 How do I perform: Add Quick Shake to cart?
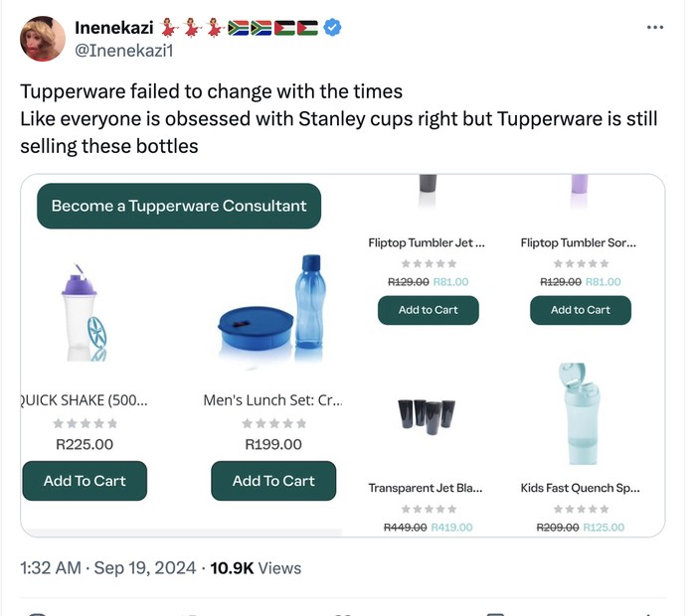85,481
